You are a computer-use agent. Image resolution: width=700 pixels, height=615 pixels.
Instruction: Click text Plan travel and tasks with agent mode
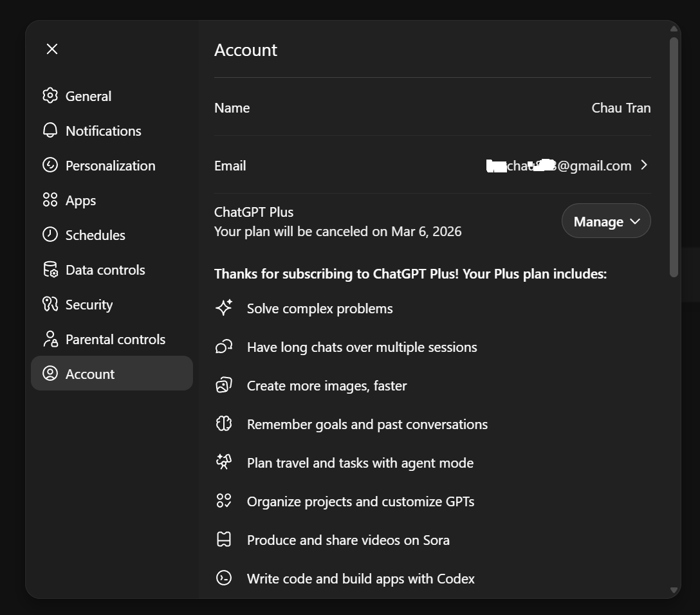(360, 463)
